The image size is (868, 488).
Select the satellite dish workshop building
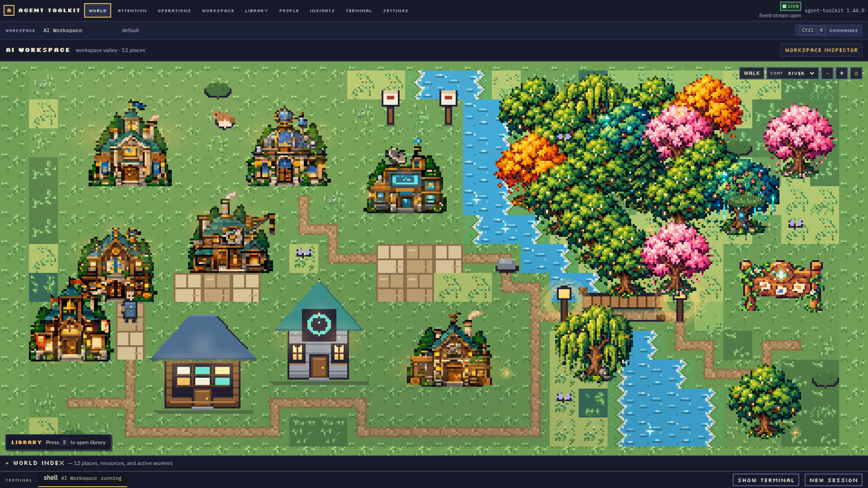click(406, 177)
